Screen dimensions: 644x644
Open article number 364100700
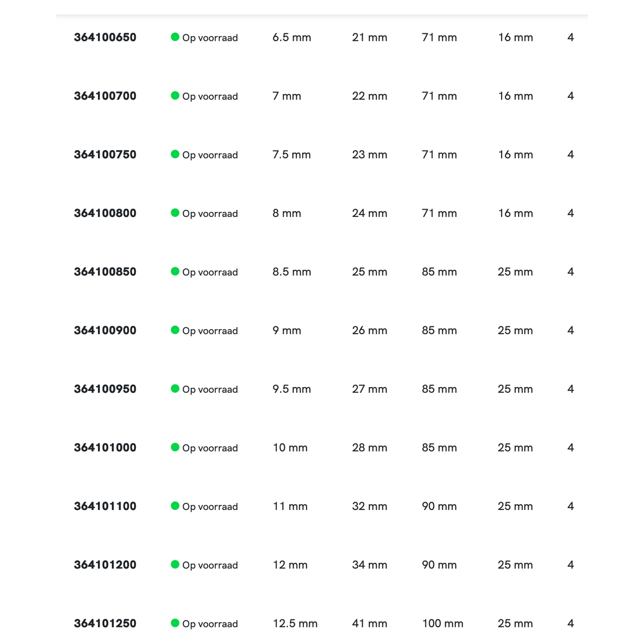105,96
